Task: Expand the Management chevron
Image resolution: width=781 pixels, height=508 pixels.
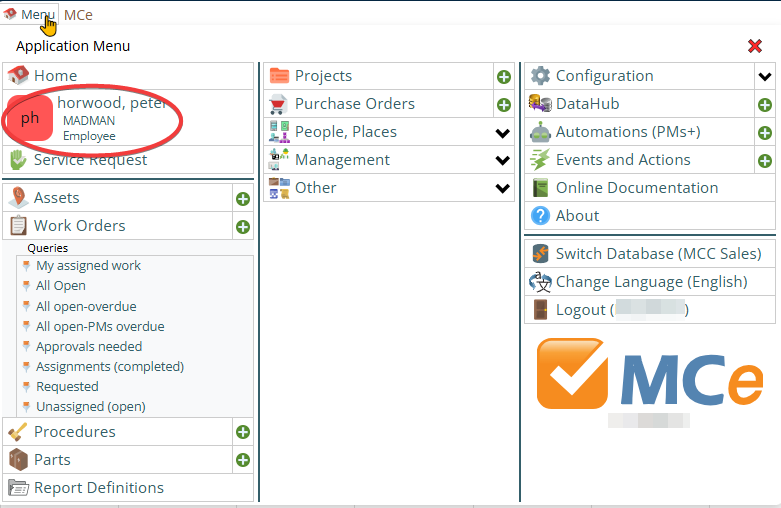Action: click(503, 160)
